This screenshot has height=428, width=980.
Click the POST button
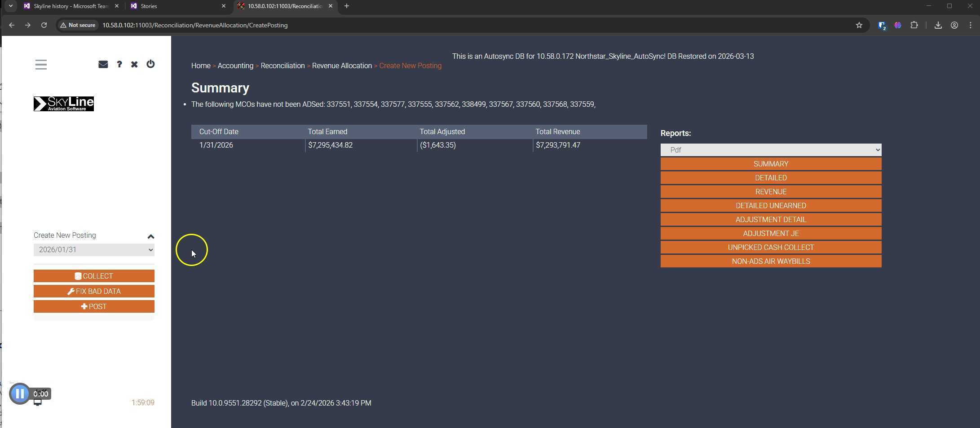[x=94, y=306]
